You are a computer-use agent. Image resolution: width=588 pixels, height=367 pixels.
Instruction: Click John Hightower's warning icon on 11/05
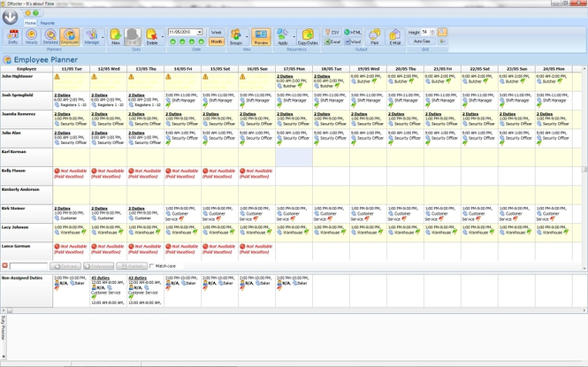coord(57,76)
